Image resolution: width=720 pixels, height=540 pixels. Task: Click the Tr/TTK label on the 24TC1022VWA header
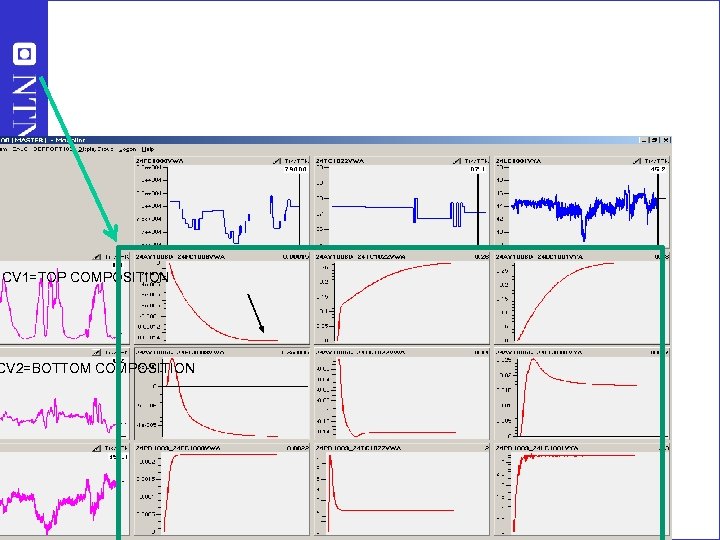(x=476, y=161)
